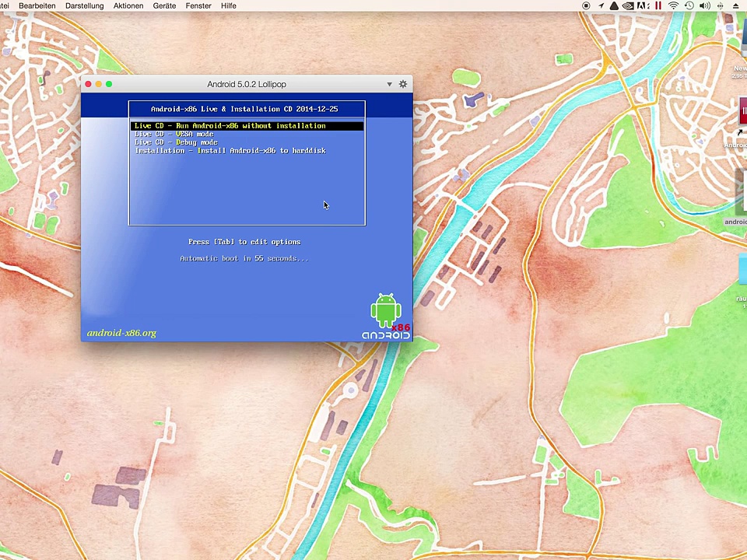This screenshot has width=747, height=560.
Task: Click the Parallels red bars menu bar icon
Action: click(658, 5)
